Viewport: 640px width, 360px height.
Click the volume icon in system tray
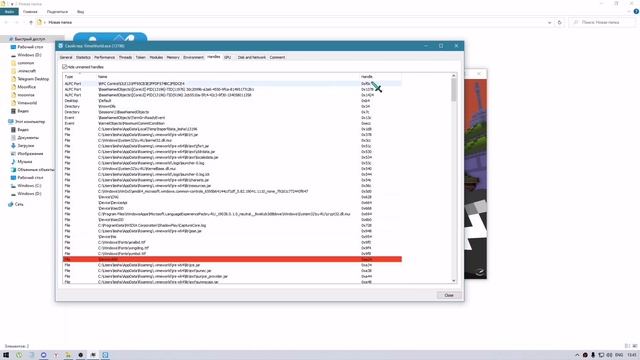pos(609,355)
